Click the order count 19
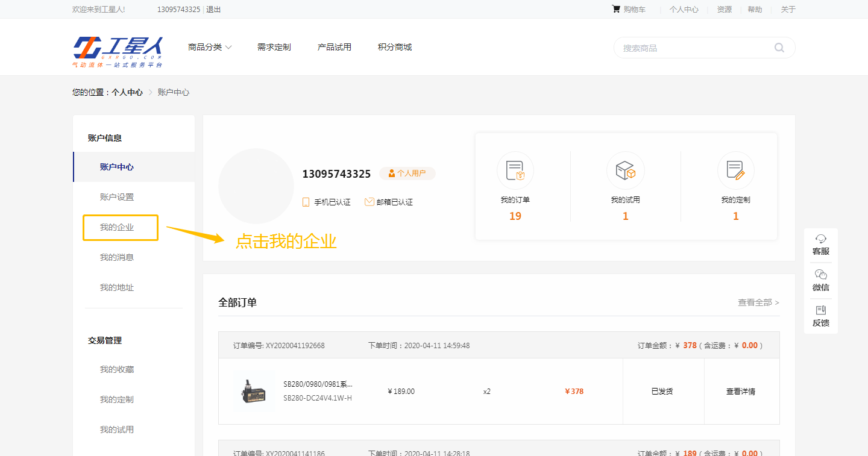Viewport: 868px width, 456px height. pyautogui.click(x=515, y=216)
